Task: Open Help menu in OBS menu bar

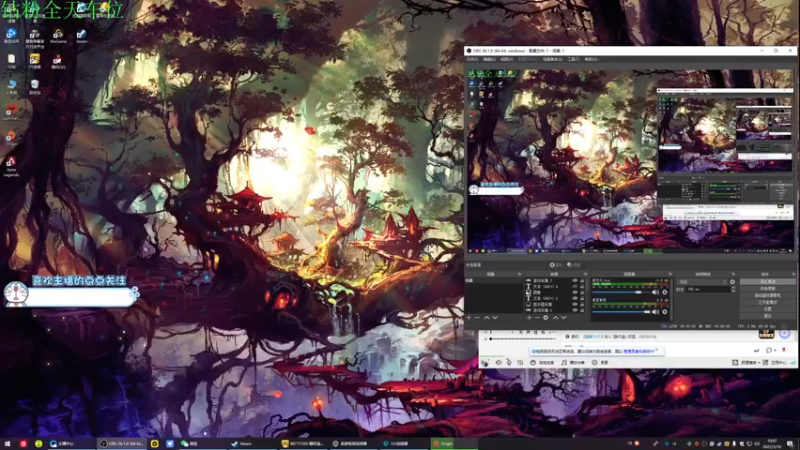Action: pyautogui.click(x=590, y=59)
